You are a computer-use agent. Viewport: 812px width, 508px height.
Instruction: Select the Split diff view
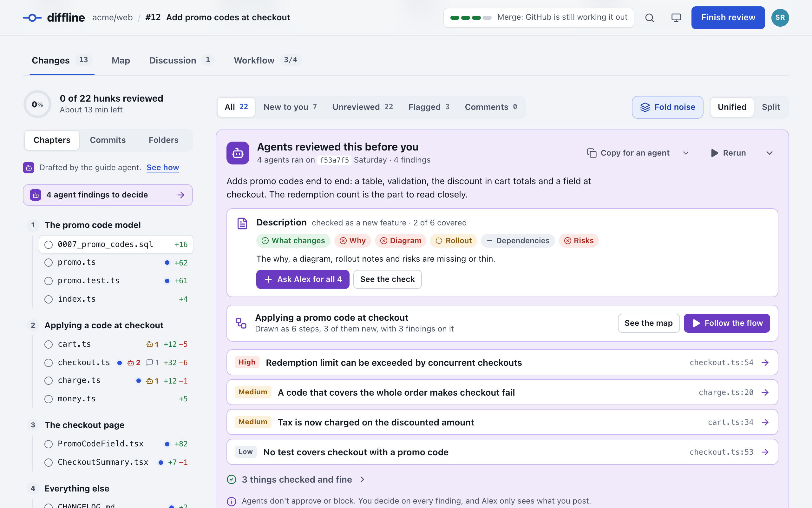click(771, 107)
